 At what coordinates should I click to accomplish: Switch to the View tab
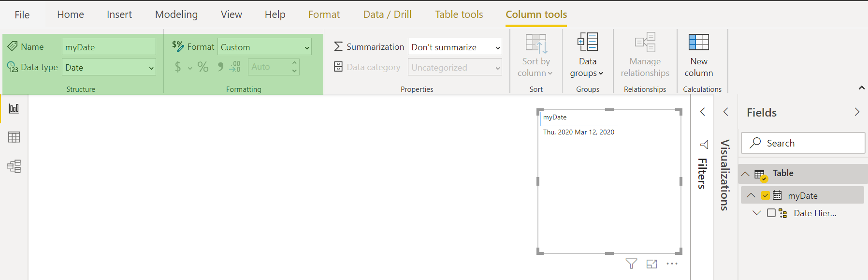pyautogui.click(x=231, y=15)
